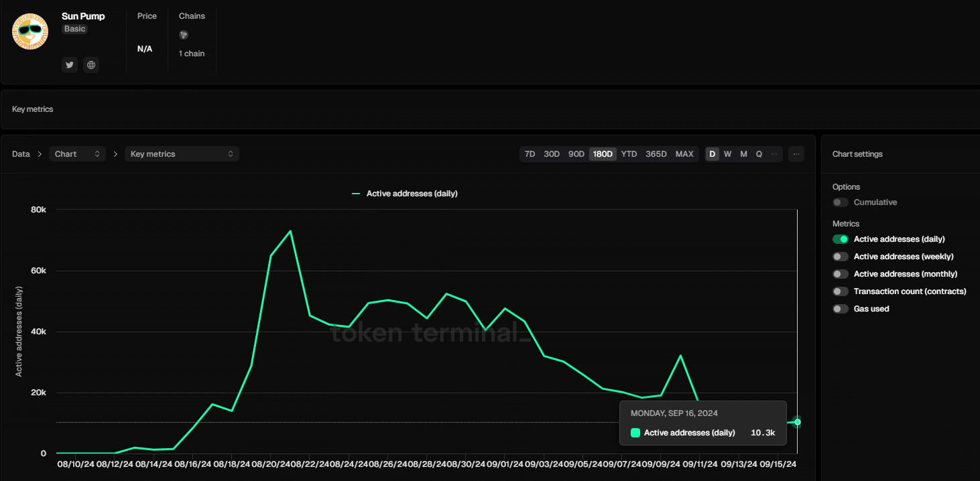Click the Data breadcrumb link
Screen dimensions: 980x481
[21, 154]
